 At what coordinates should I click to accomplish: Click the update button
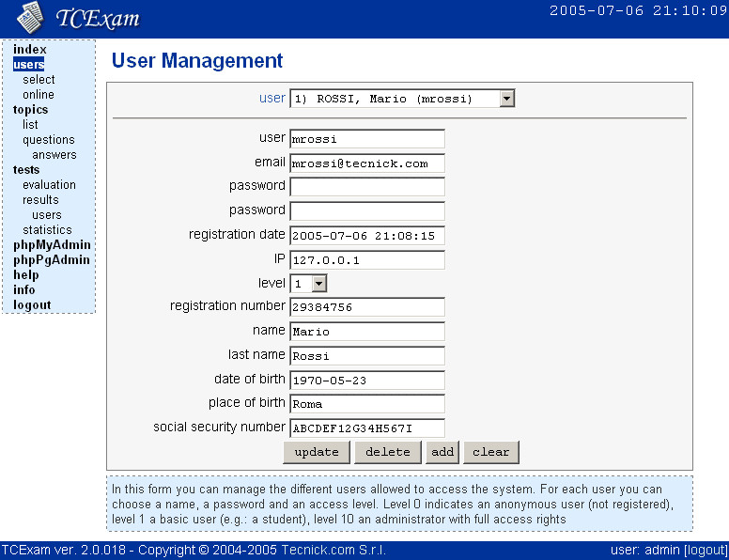pyautogui.click(x=317, y=452)
